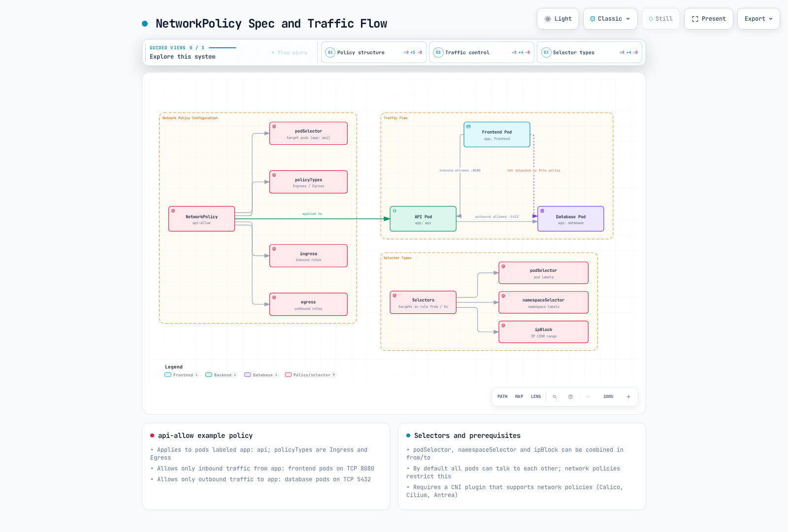This screenshot has width=788, height=532.
Task: Open the help question-mark icon
Action: click(570, 397)
